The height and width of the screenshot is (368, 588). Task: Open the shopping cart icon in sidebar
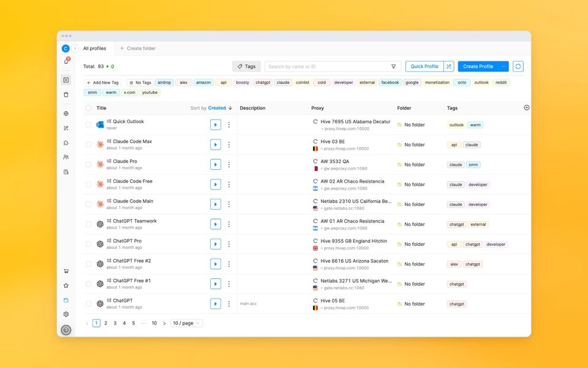click(x=66, y=271)
